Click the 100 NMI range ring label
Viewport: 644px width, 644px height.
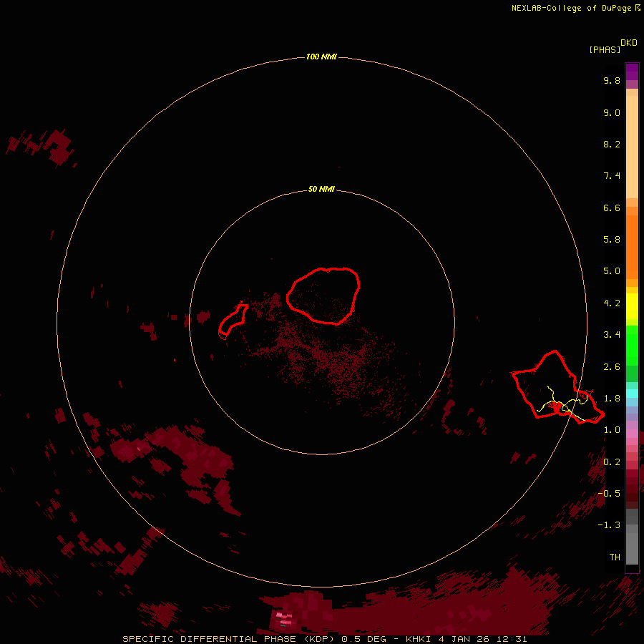coord(321,57)
